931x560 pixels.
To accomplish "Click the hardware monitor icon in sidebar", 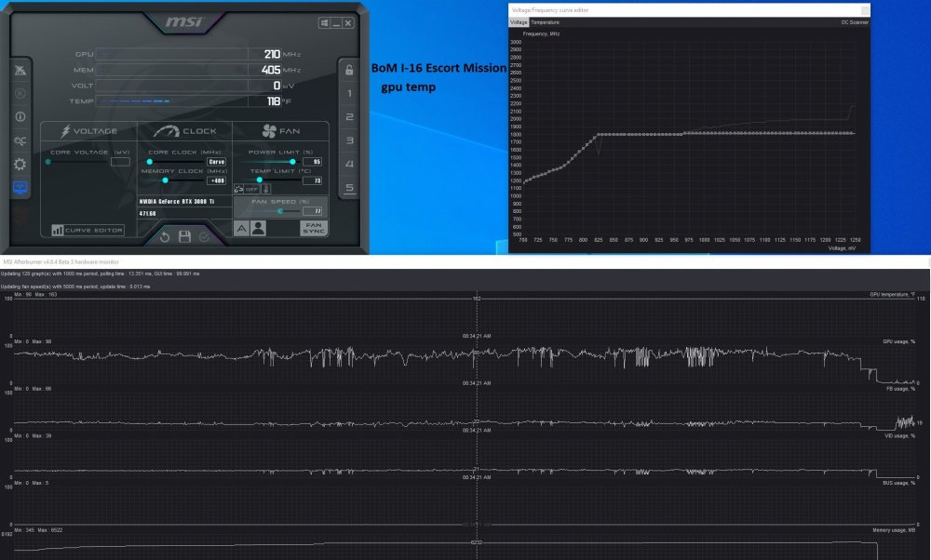I will click(x=20, y=188).
